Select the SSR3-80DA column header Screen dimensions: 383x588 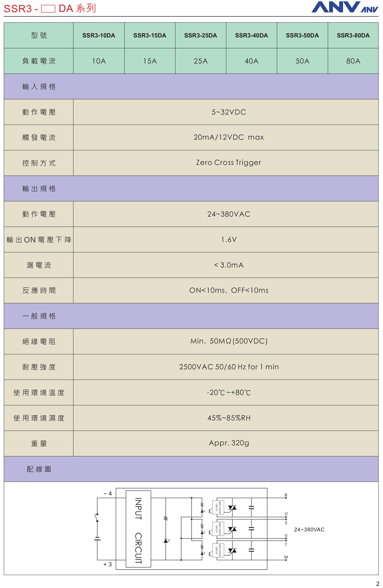click(x=353, y=35)
